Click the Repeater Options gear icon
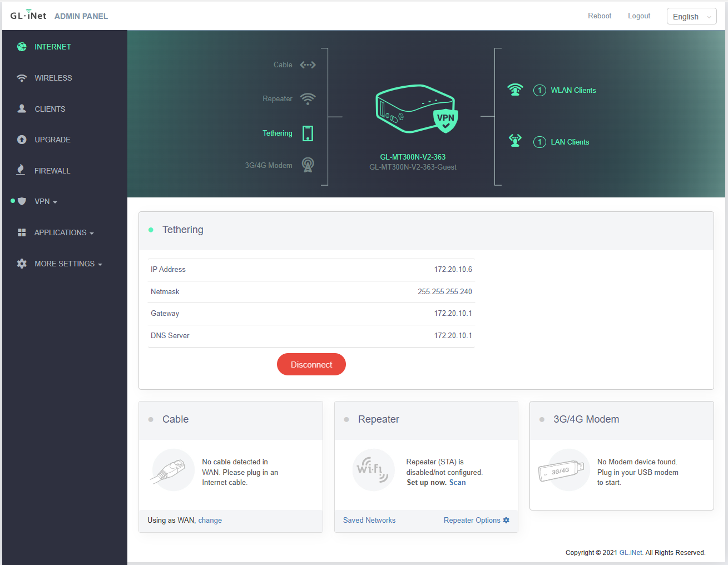The image size is (728, 565). tap(506, 520)
